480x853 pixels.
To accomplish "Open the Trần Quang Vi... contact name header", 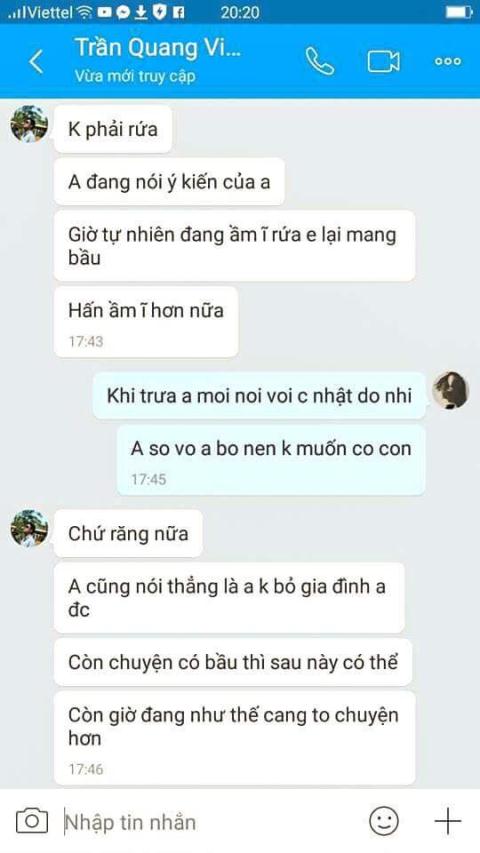I will click(158, 47).
